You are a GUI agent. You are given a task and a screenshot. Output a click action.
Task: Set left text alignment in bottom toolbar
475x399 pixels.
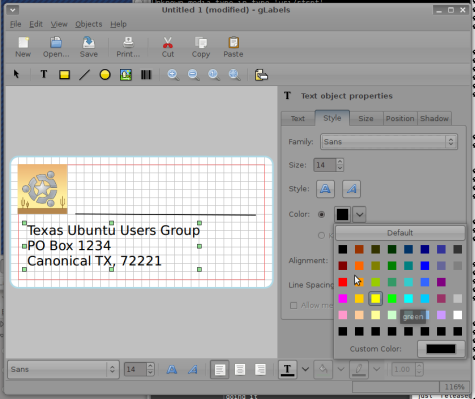coord(219,369)
